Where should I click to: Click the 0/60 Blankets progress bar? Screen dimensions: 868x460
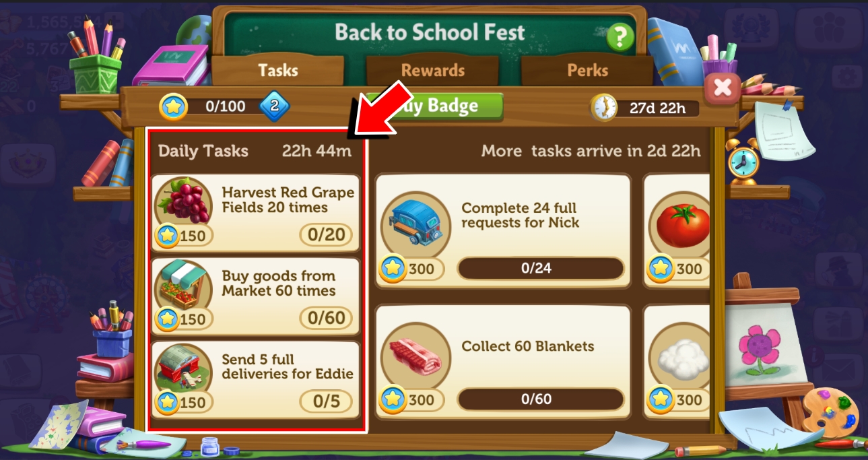coord(541,399)
